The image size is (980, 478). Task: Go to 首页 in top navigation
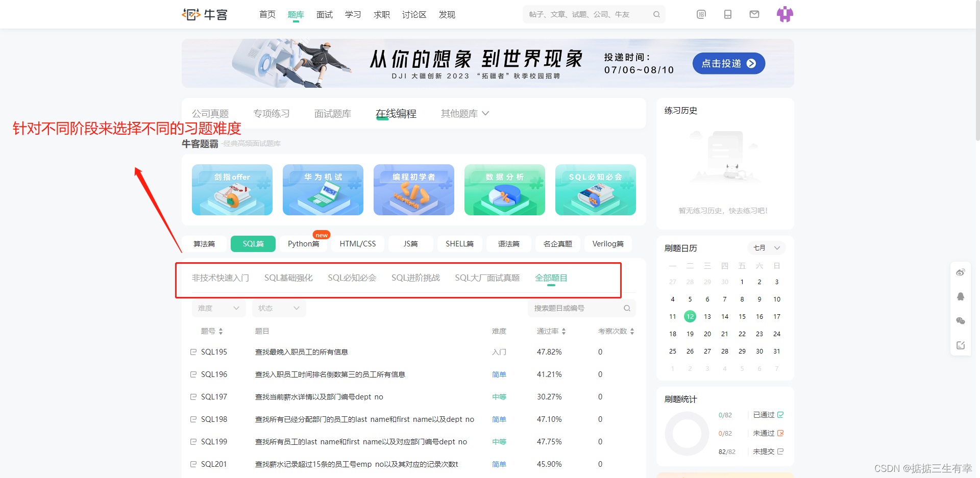267,14
